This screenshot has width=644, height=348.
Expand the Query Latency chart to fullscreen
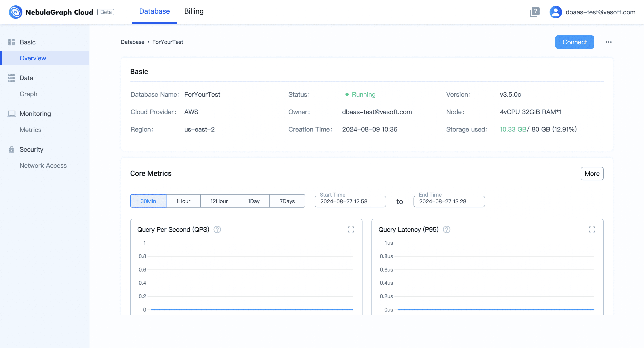592,229
